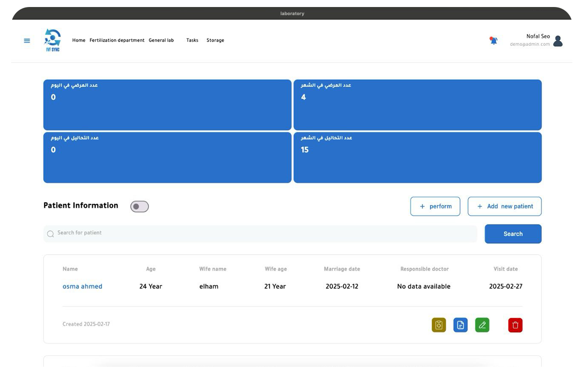585x392 pixels.
Task: Open the osma ahmed patient link
Action: click(82, 286)
